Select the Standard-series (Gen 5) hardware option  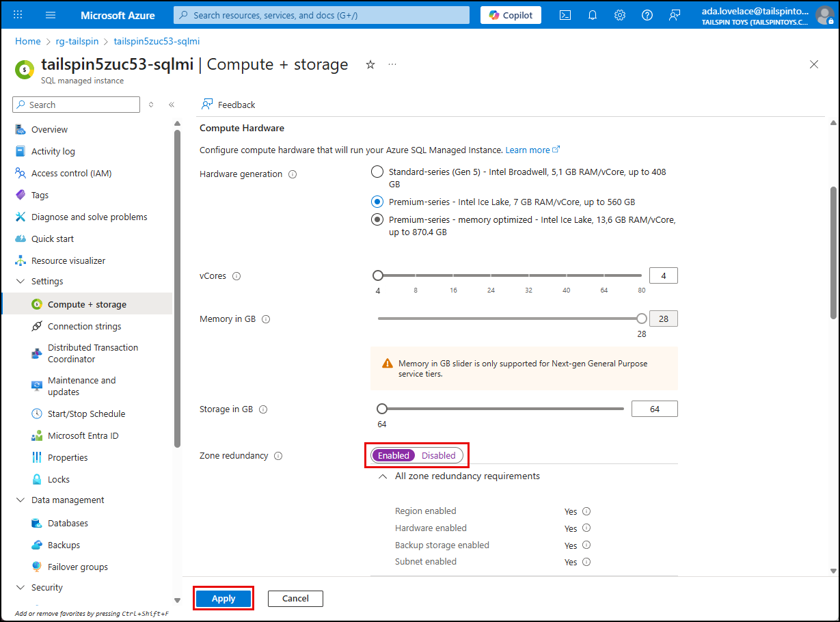[377, 172]
